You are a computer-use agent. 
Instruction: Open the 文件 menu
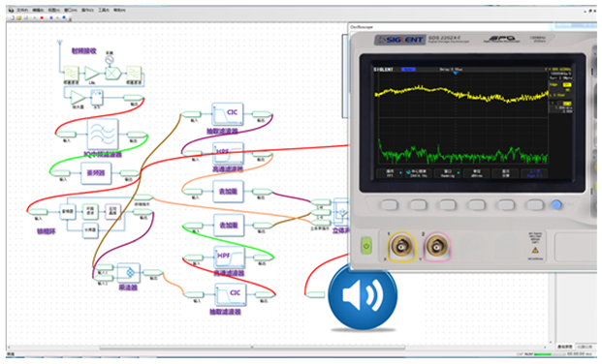pyautogui.click(x=21, y=10)
